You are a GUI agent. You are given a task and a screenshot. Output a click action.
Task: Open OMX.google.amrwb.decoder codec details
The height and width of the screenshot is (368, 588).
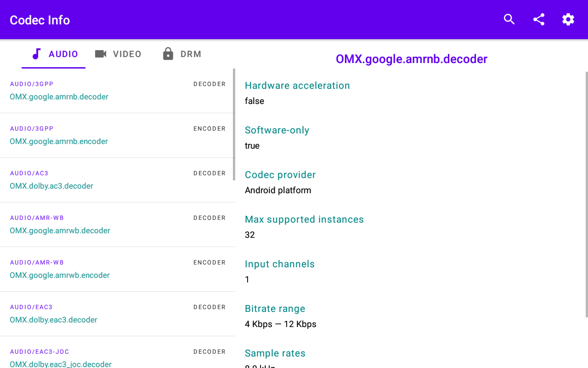60,230
